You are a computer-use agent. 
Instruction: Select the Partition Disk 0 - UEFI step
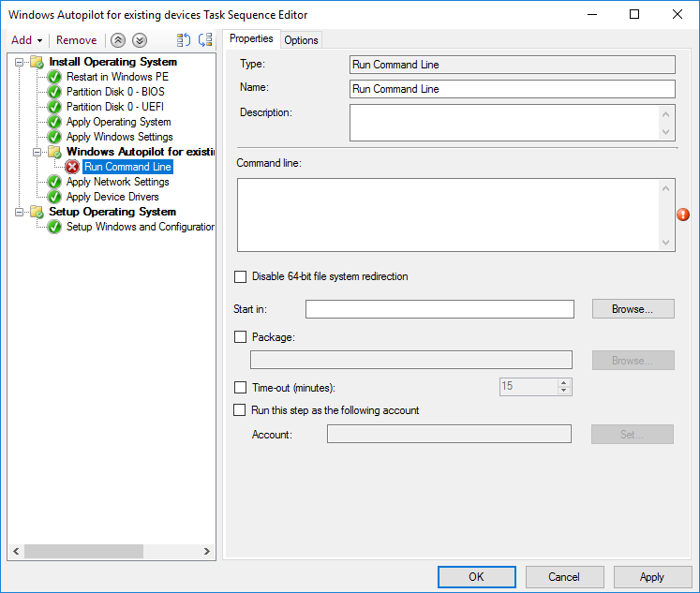(115, 107)
